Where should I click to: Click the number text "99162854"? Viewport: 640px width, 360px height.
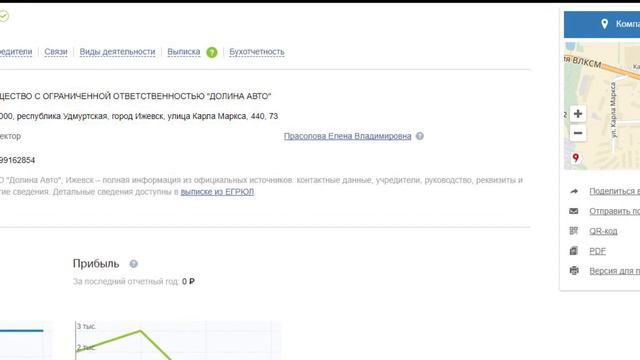[18, 160]
